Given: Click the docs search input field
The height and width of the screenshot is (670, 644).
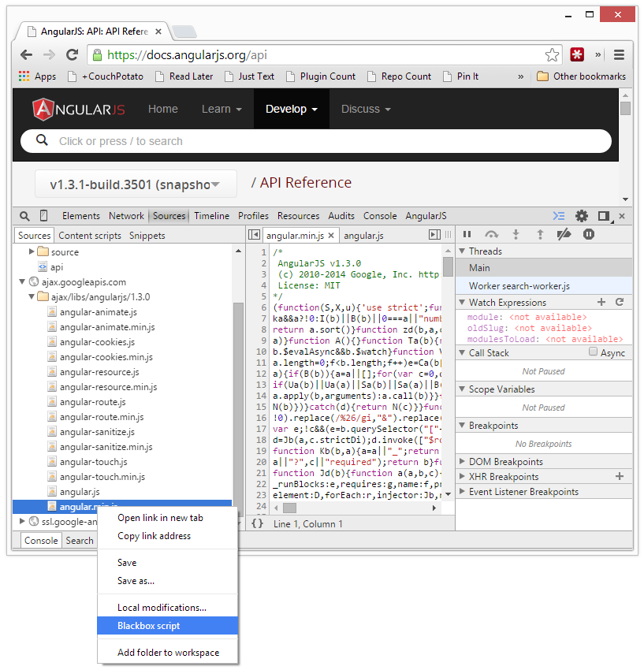Looking at the screenshot, I should (316, 141).
